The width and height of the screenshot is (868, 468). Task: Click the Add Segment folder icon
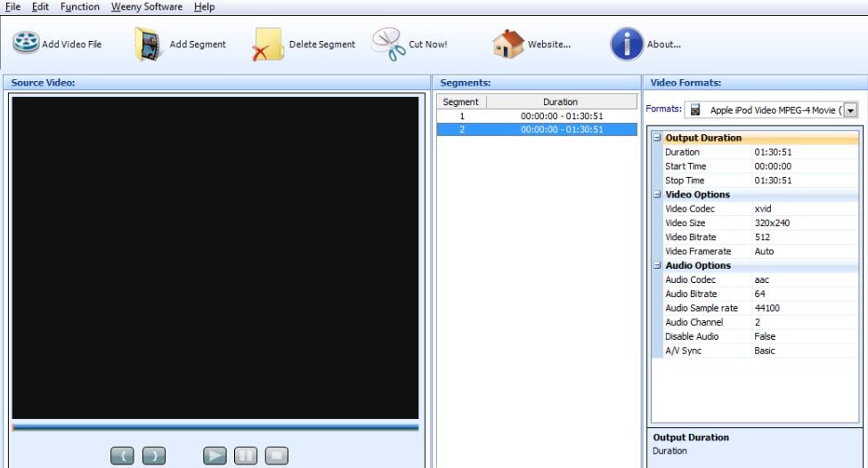(x=149, y=44)
